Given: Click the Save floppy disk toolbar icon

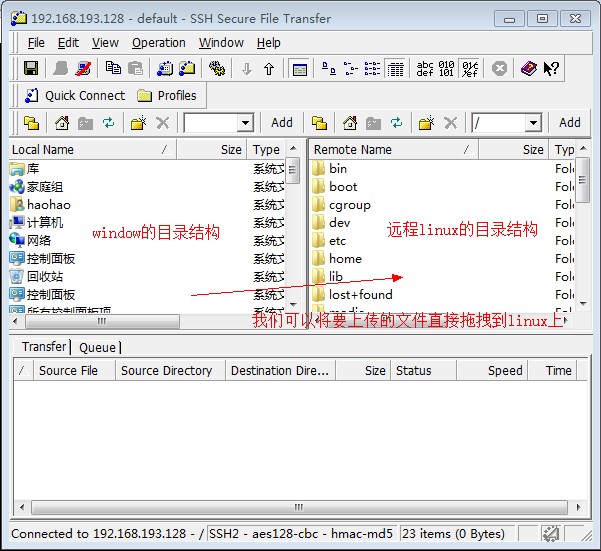Looking at the screenshot, I should tap(31, 69).
